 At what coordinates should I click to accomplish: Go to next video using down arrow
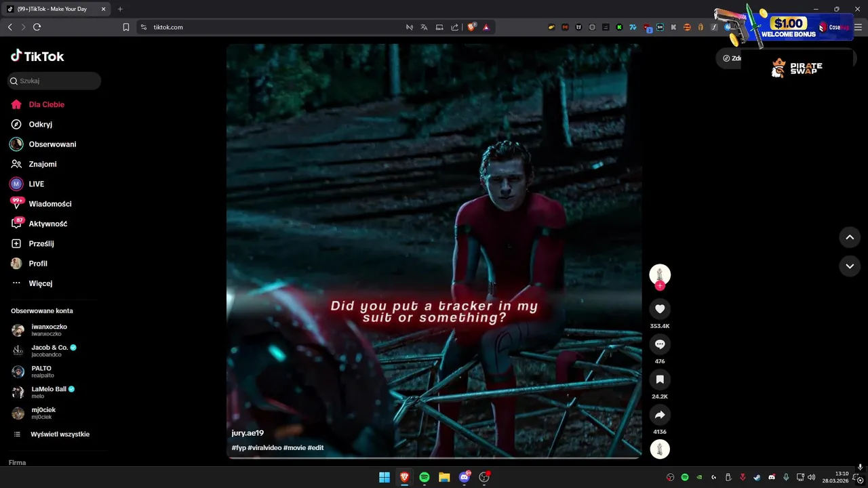click(850, 266)
